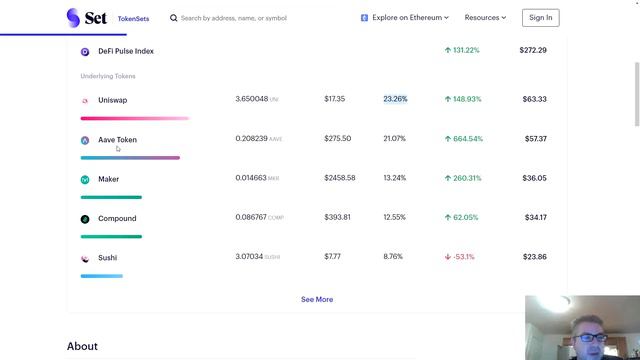
Task: Click the Uniswap token name
Action: 113,100
